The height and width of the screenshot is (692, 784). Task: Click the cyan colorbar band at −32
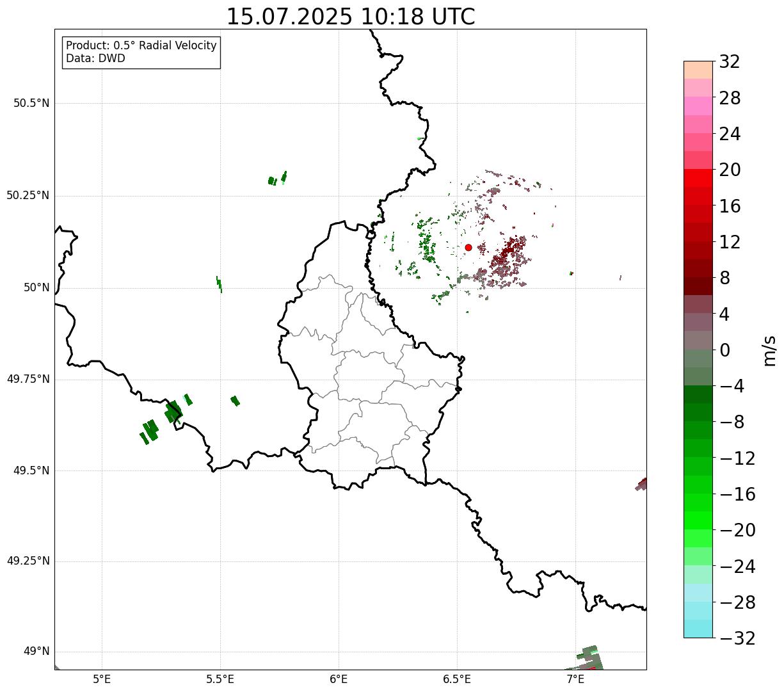click(698, 629)
